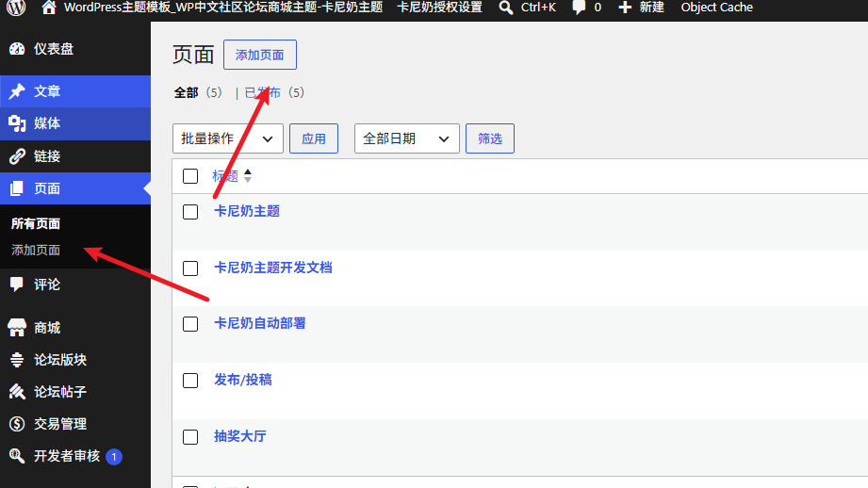This screenshot has height=488, width=868.
Task: Open the page 卡尼奶自动部署
Action: tap(259, 323)
